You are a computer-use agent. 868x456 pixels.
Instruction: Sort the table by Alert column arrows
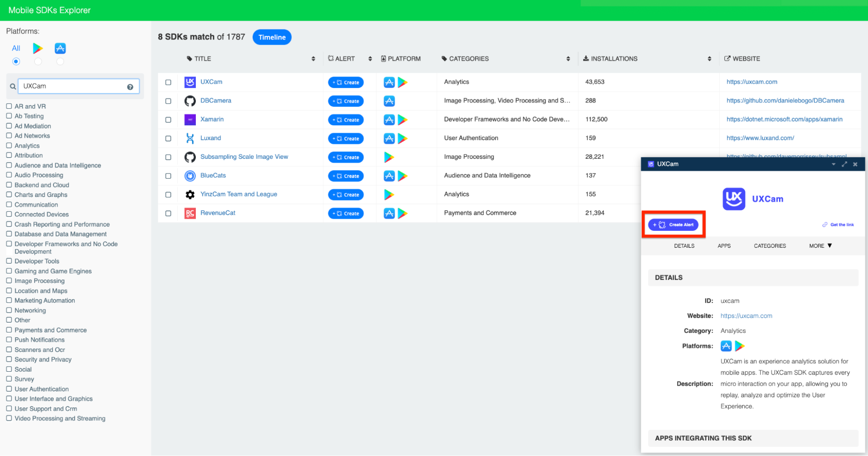pos(370,59)
